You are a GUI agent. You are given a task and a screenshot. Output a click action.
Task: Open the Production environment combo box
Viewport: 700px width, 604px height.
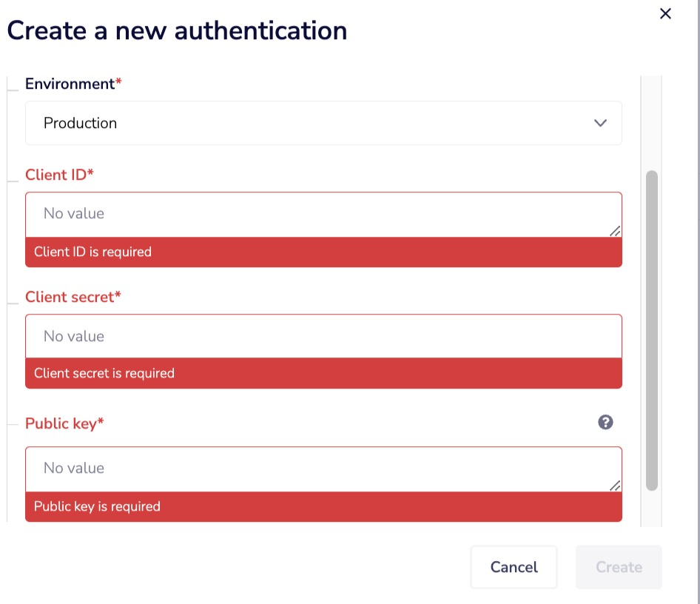click(323, 123)
